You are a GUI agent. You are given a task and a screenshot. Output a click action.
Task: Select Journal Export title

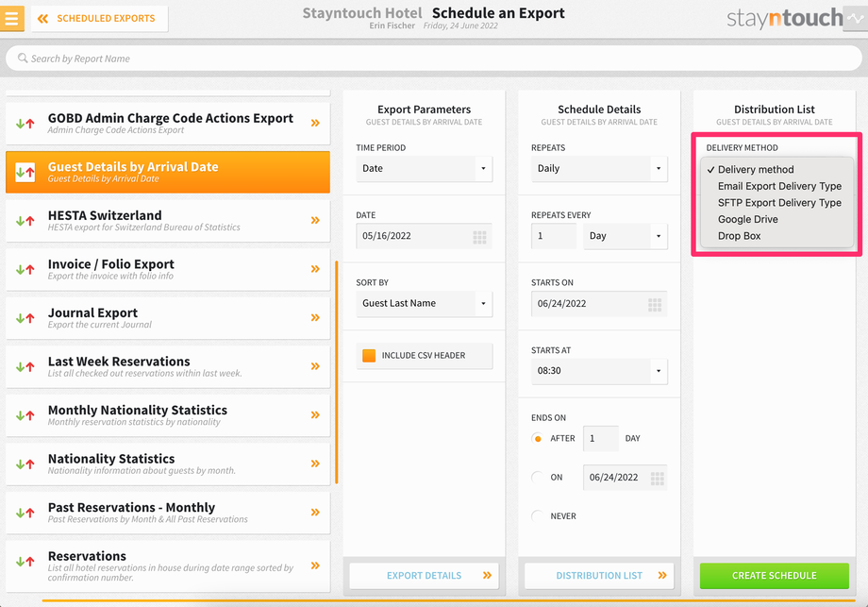(92, 312)
